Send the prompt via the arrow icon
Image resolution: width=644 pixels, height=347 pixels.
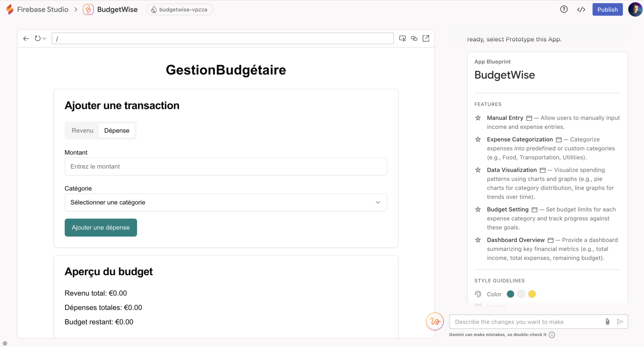pyautogui.click(x=620, y=322)
